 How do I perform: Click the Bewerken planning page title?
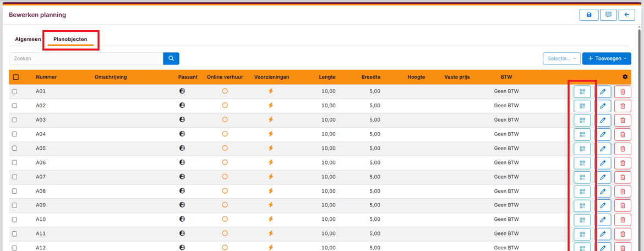(x=37, y=15)
